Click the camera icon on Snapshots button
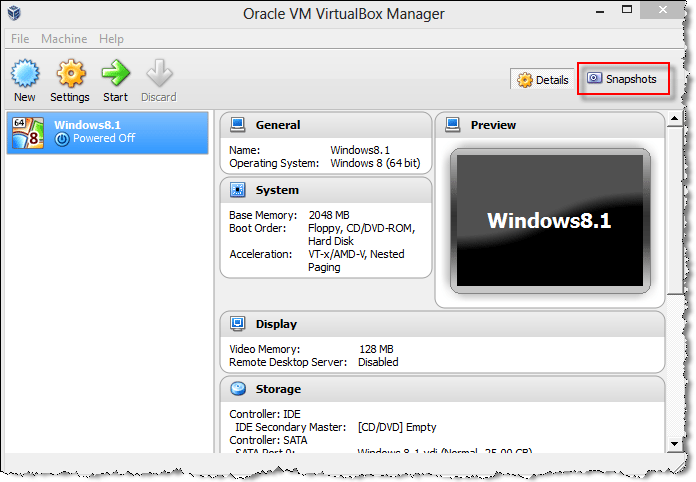 tap(594, 79)
